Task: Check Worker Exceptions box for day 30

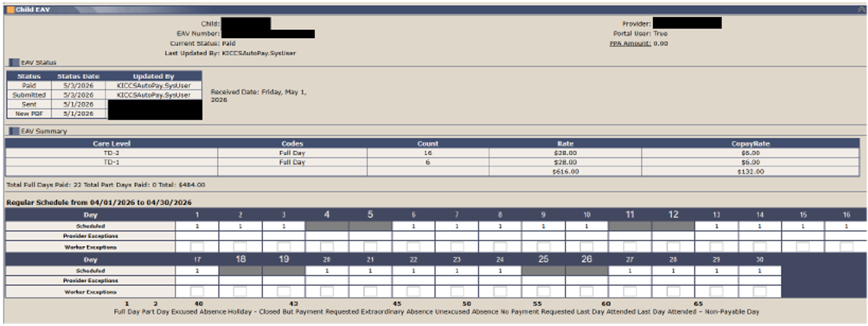Action: point(760,292)
